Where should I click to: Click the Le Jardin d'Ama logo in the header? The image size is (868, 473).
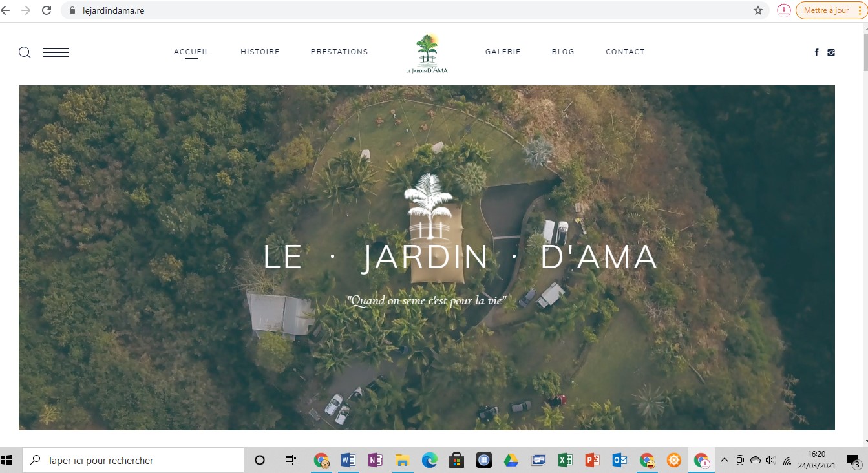point(427,53)
